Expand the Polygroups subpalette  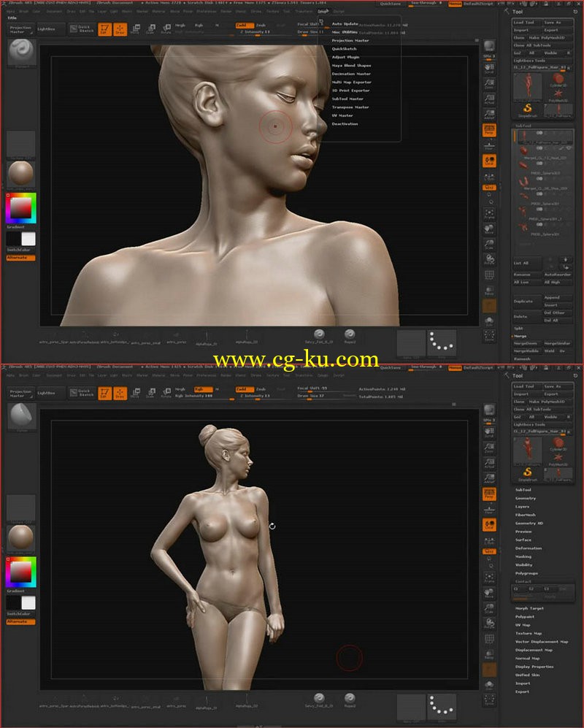526,573
